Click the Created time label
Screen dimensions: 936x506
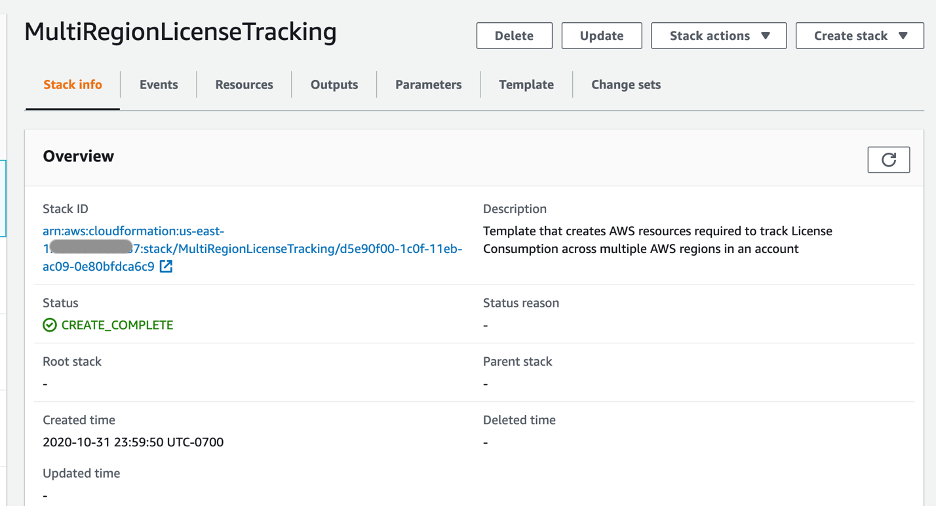(79, 420)
